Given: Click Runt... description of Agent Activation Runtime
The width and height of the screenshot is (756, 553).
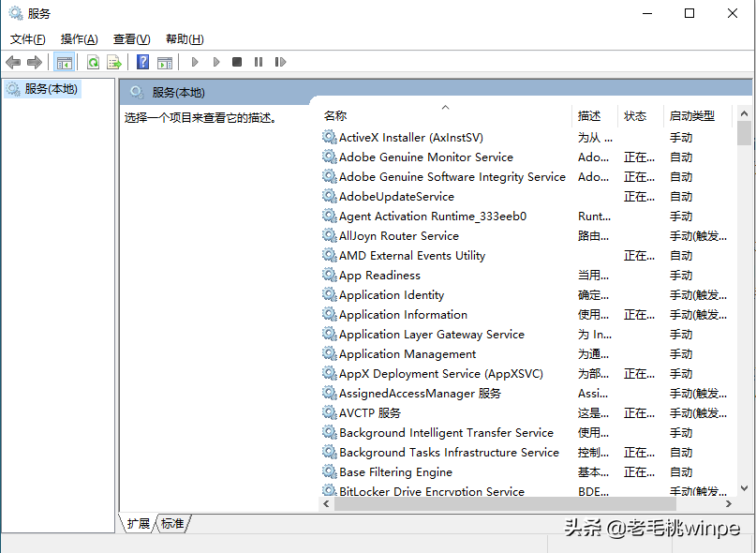Looking at the screenshot, I should coord(595,217).
